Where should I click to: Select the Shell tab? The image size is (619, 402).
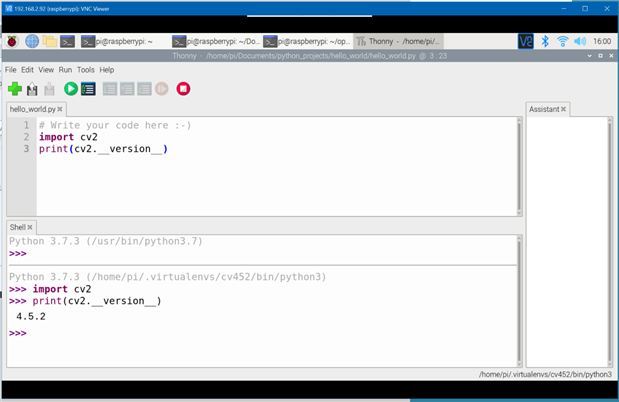coord(18,227)
